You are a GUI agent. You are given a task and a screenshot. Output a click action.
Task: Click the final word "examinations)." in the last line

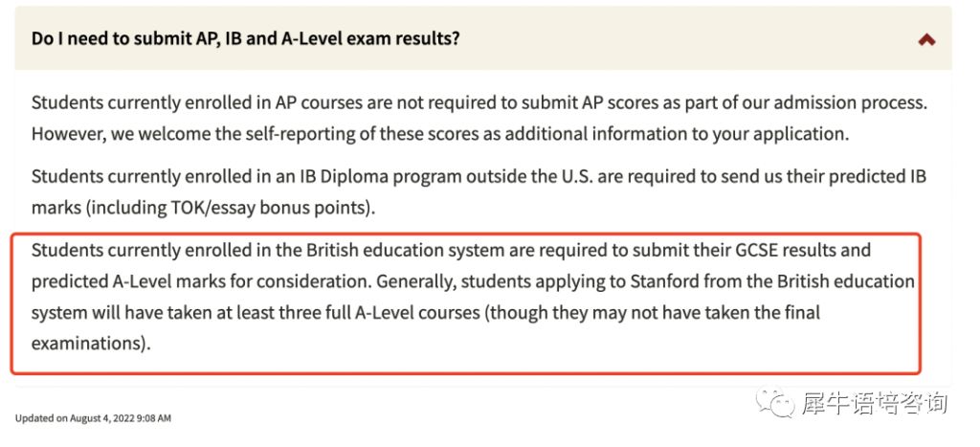point(91,344)
